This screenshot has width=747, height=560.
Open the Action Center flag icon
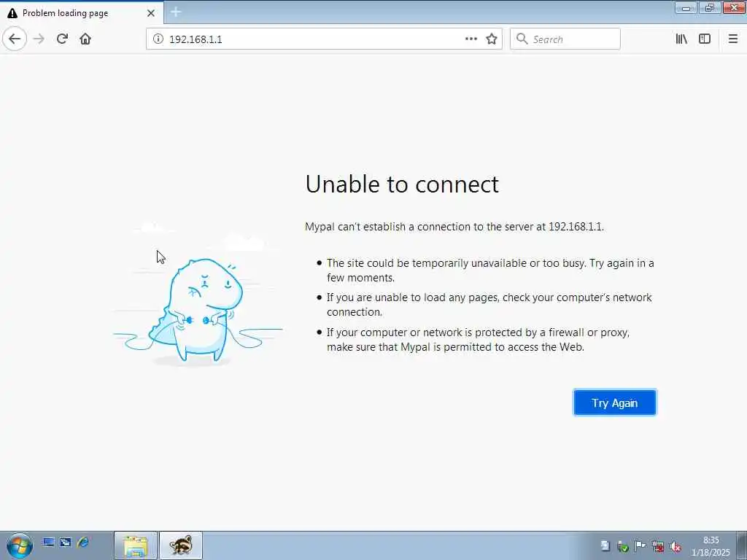pyautogui.click(x=640, y=546)
